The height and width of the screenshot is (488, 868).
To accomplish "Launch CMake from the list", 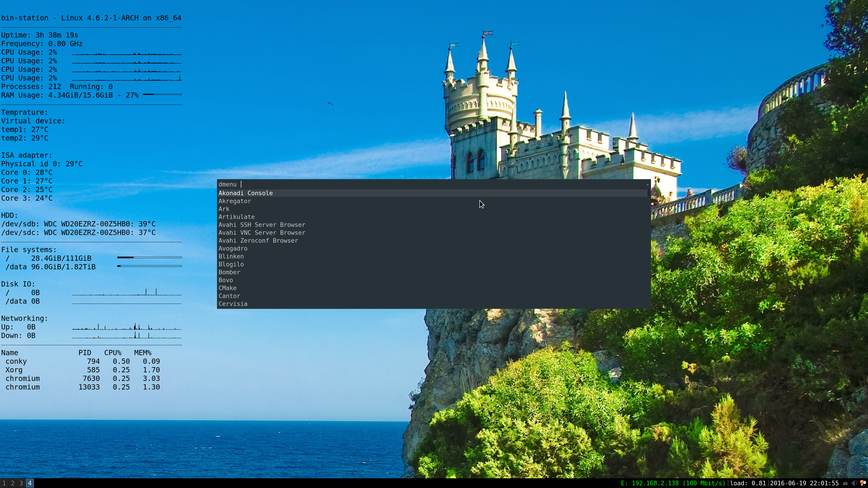I will pos(433,288).
